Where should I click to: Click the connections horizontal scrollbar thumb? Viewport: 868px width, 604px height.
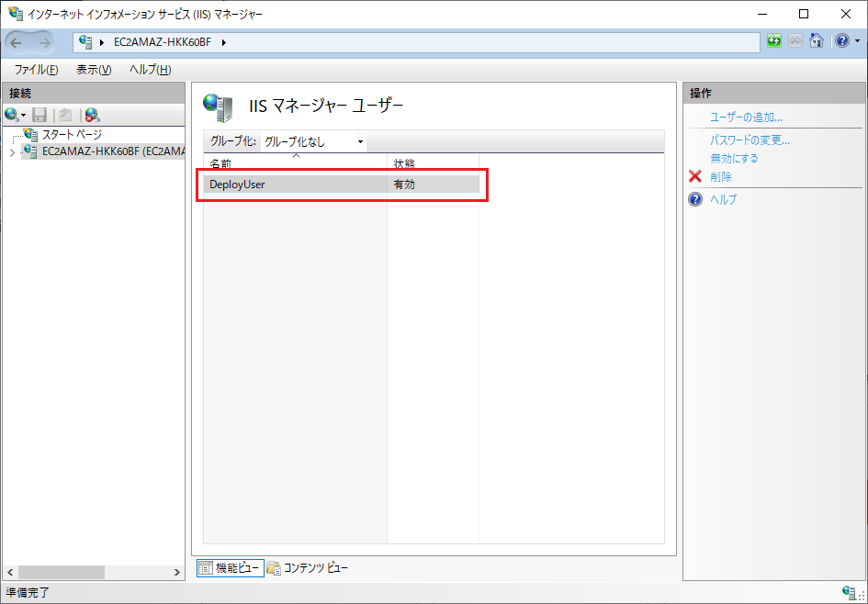(62, 571)
